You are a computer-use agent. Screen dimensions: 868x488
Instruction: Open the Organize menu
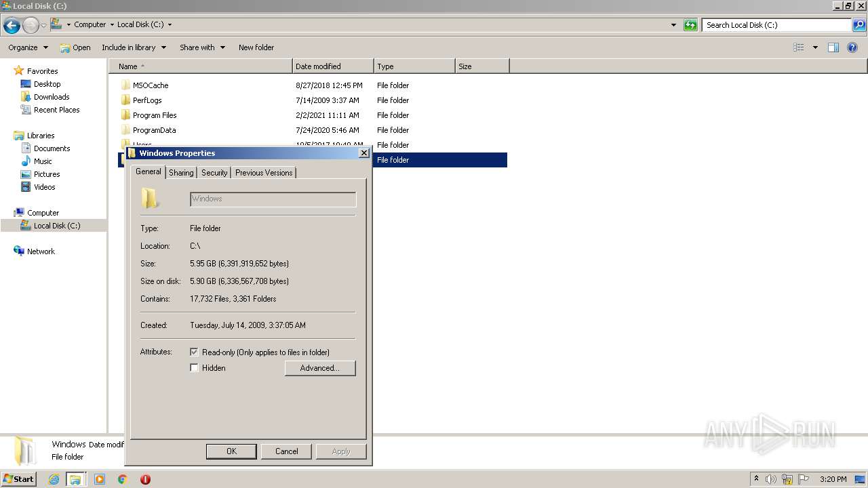click(x=28, y=47)
